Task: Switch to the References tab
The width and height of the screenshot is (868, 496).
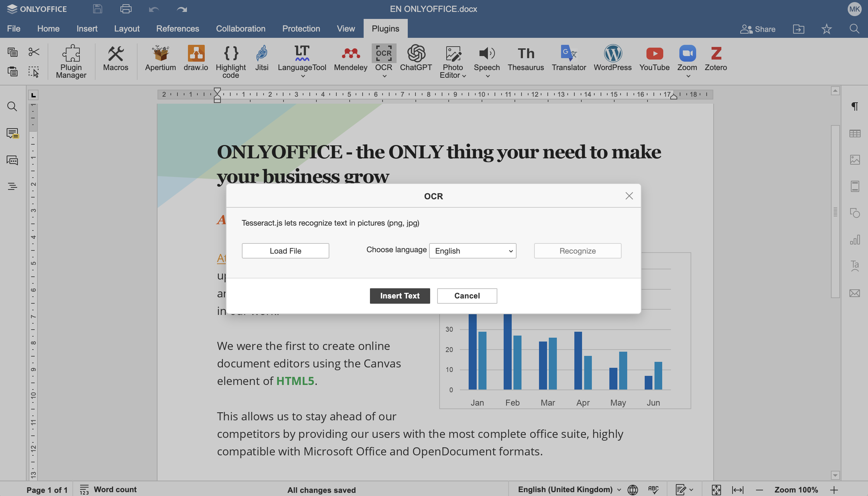Action: click(177, 29)
